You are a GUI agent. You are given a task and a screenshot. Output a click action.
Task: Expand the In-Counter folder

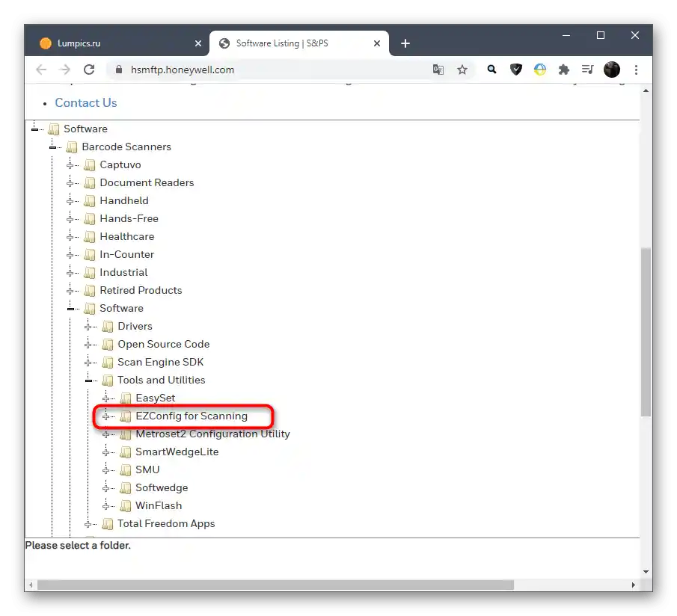coord(70,255)
